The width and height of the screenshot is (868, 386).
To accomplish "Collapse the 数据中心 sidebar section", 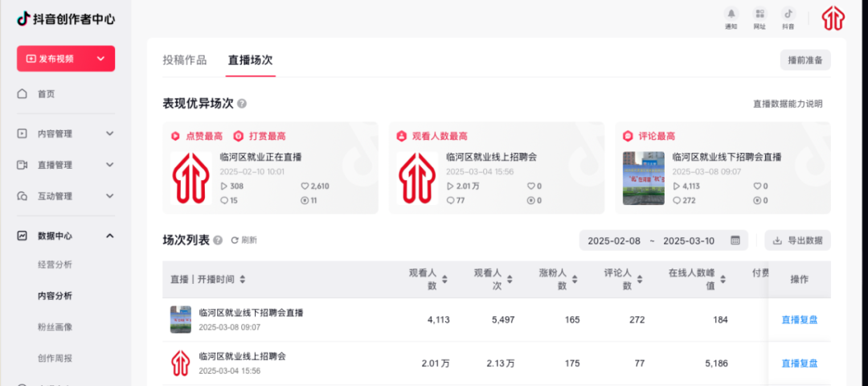I will (110, 236).
